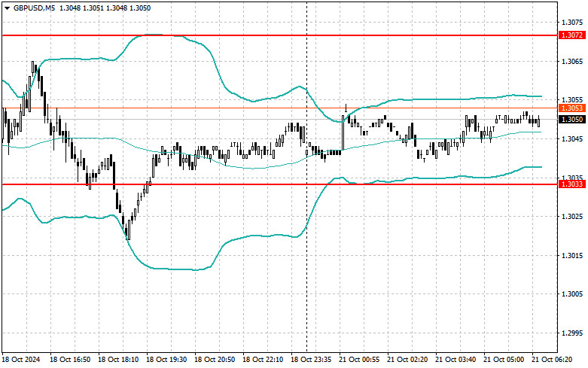
Task: Click the 1.3005 price axis value
Action: coord(572,294)
